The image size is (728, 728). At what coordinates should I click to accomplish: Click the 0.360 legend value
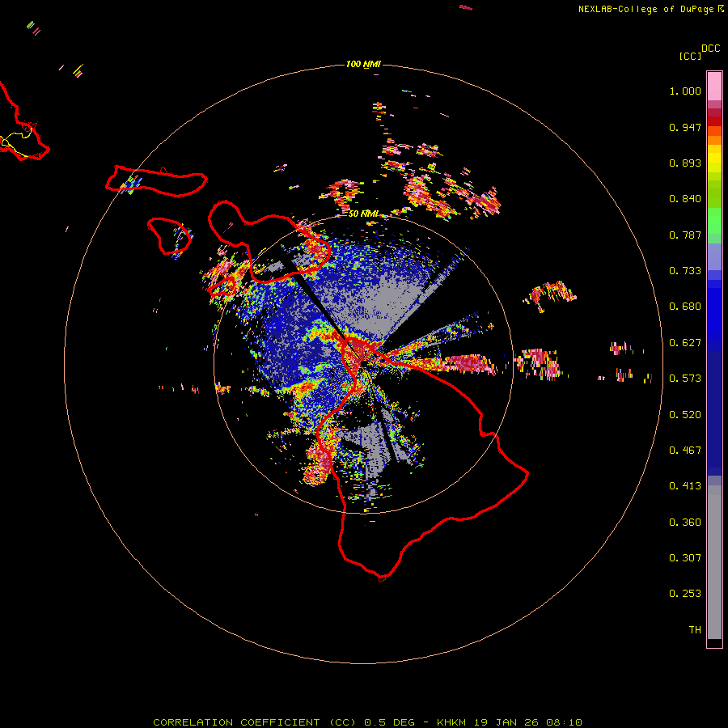685,523
